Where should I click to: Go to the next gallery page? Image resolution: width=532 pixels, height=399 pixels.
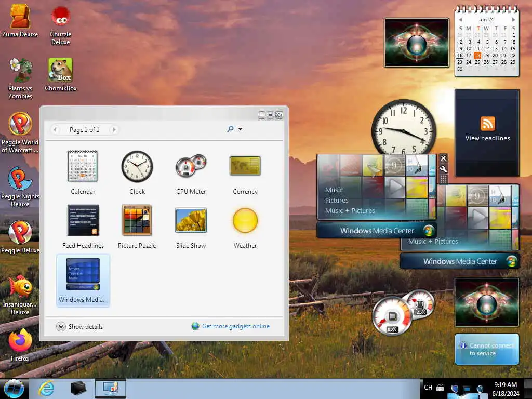pos(114,129)
